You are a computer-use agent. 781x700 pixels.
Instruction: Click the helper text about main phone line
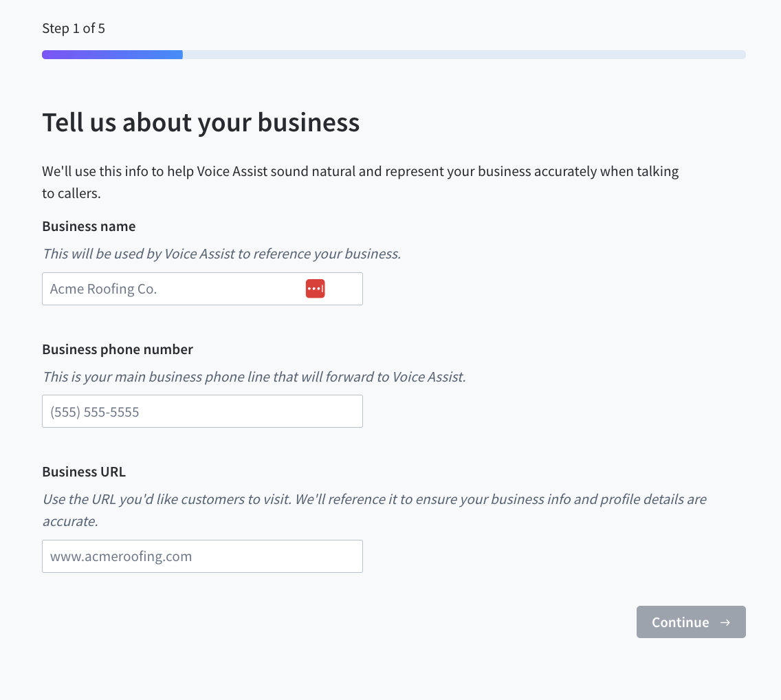pos(254,377)
